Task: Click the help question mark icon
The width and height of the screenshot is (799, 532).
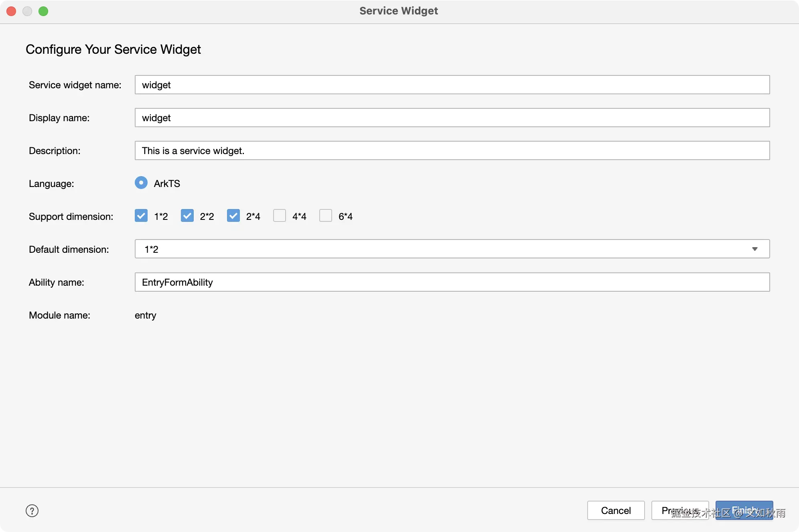Action: 32,511
